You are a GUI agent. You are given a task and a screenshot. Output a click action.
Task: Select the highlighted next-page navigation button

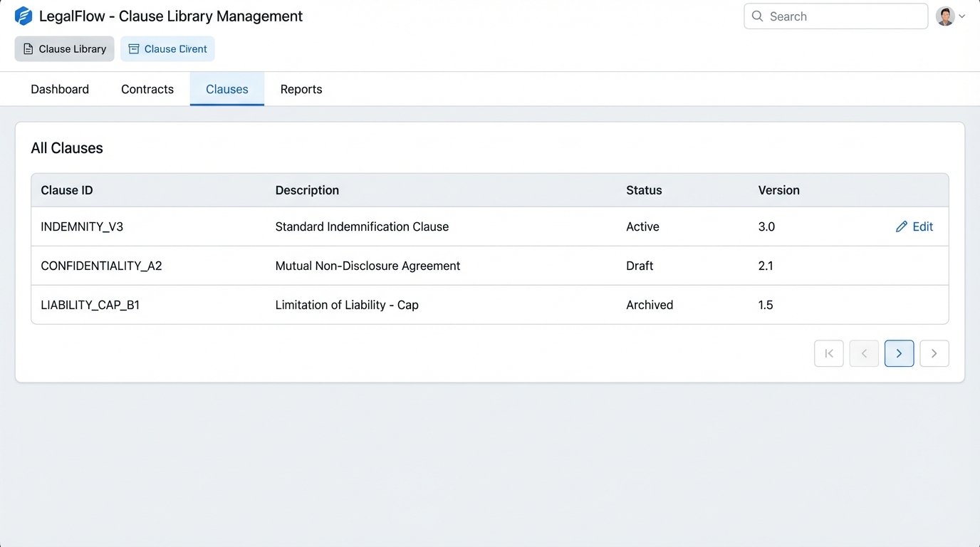899,353
